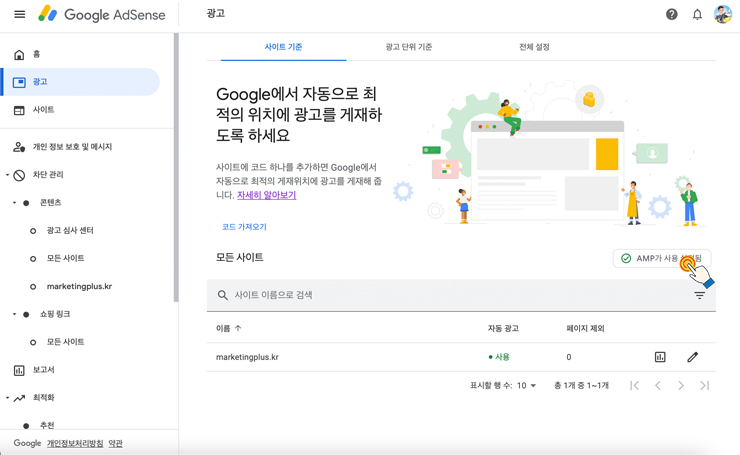Open 모든 사이트 under 쇼핑 링크
Viewport: 740px width, 455px height.
66,342
